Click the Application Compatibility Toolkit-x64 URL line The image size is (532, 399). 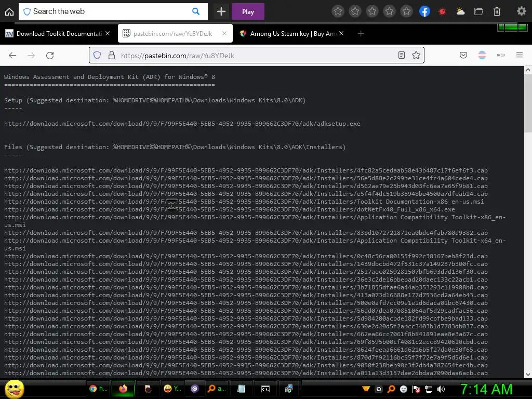(255, 244)
